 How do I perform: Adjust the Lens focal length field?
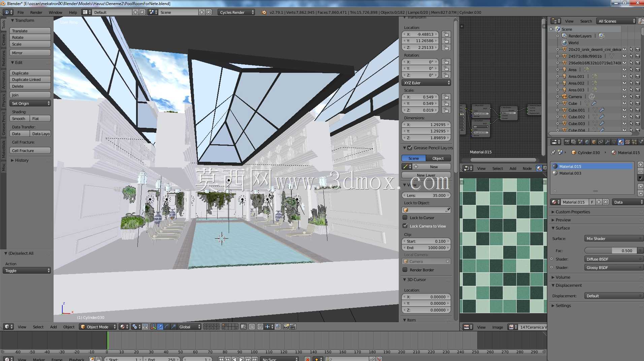click(426, 195)
